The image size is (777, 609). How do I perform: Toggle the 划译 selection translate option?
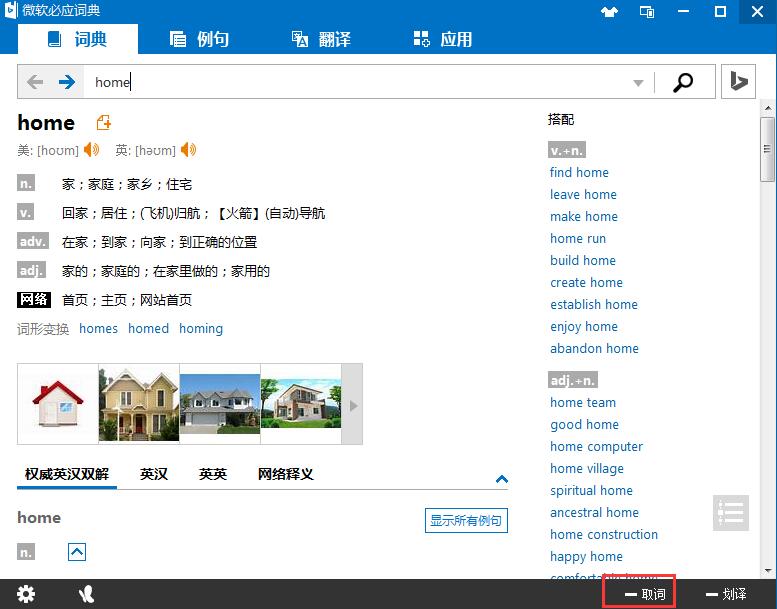pos(726,594)
